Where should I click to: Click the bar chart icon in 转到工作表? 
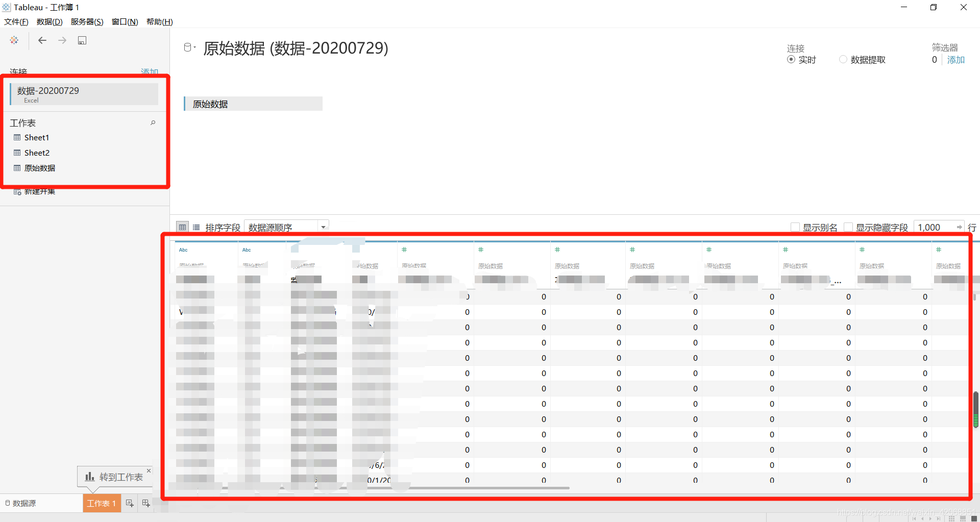click(x=90, y=477)
